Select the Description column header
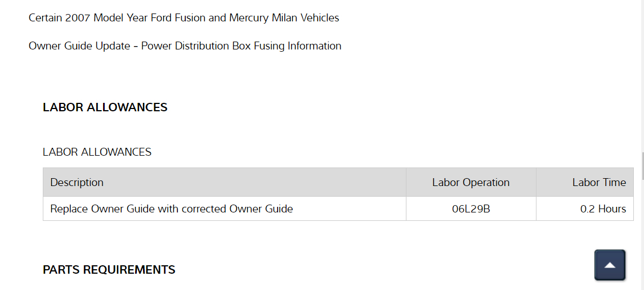The image size is (644, 290). click(x=77, y=183)
